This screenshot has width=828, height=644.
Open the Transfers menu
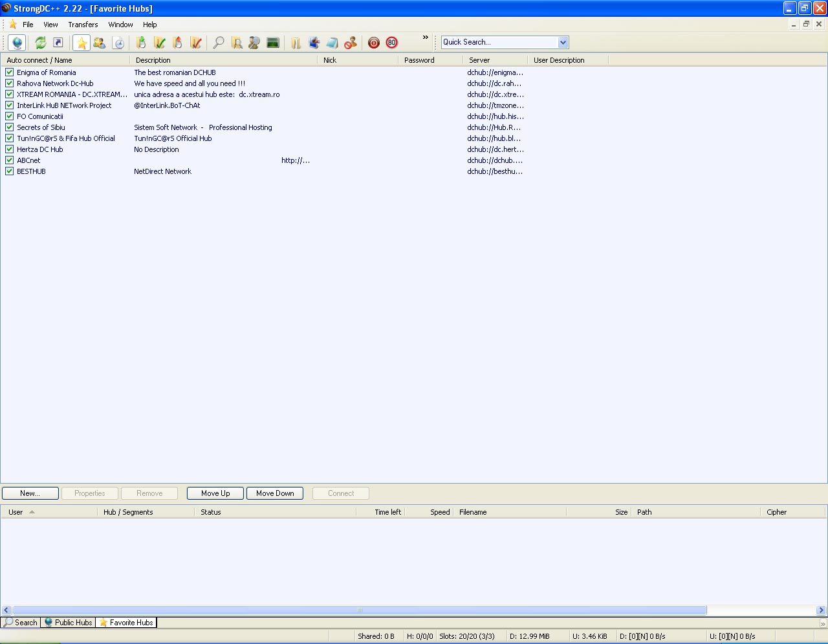click(x=83, y=25)
